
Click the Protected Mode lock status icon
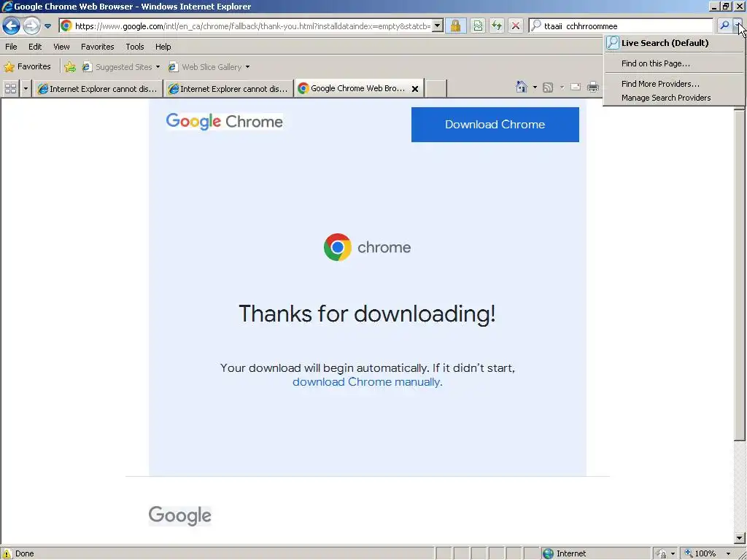(x=661, y=553)
